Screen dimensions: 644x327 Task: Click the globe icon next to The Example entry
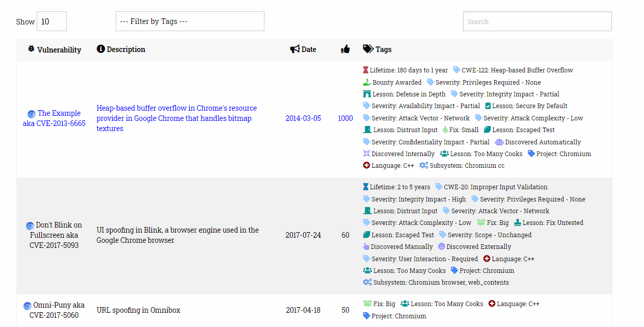31,113
